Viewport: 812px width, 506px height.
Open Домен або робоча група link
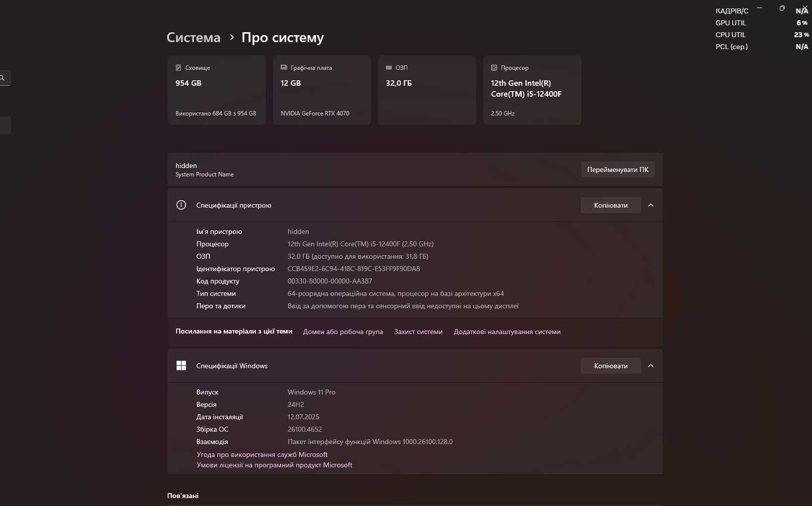(343, 332)
